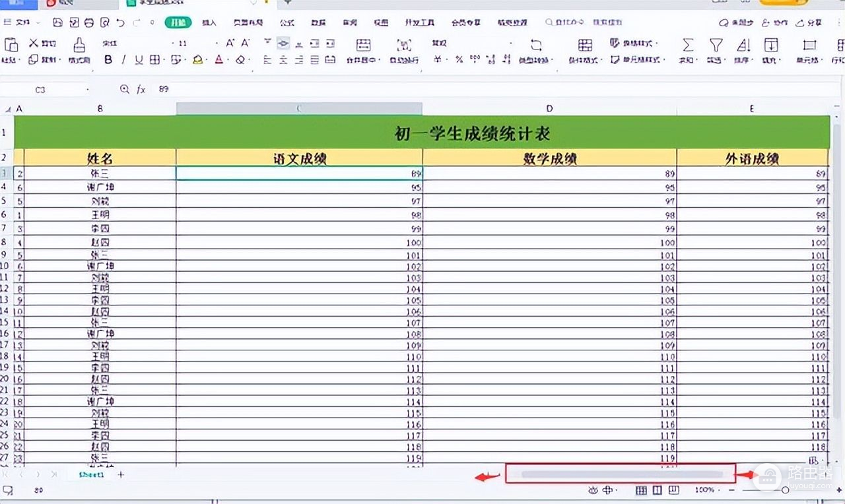Screen dimensions: 845x504
Task: Select the Sheet1 sheet tab
Action: 92,474
